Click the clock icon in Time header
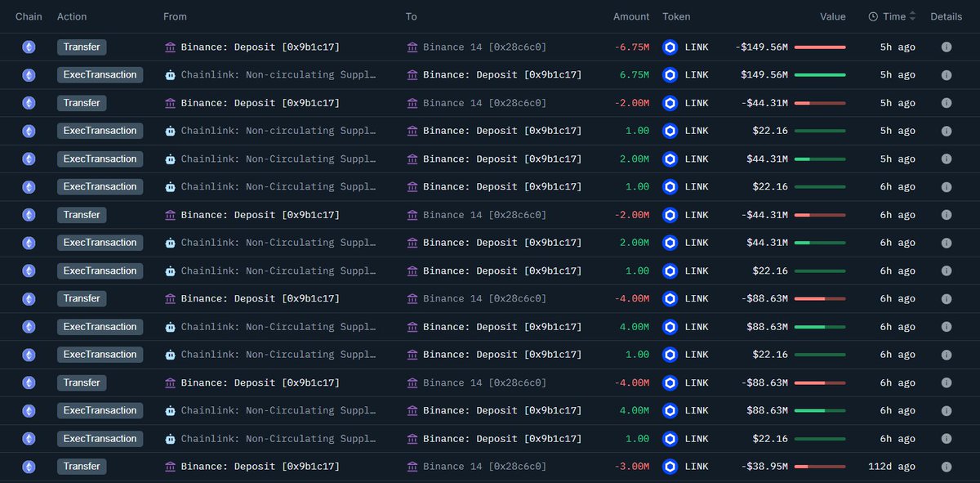 pyautogui.click(x=873, y=16)
